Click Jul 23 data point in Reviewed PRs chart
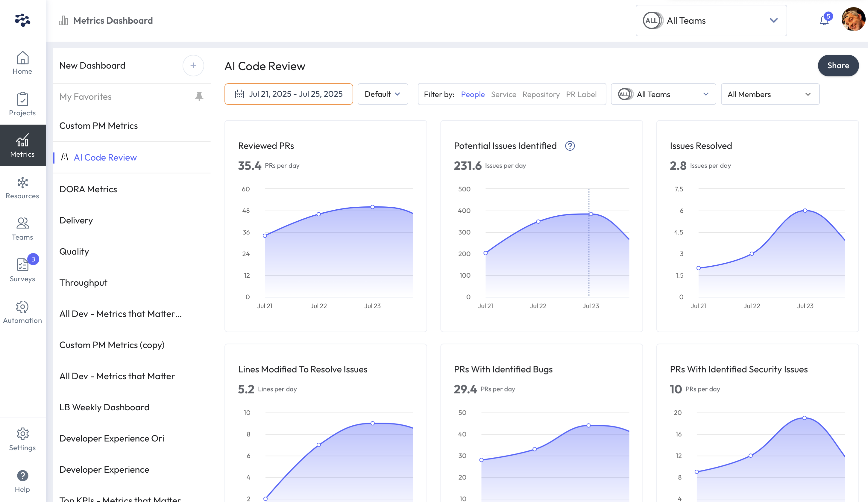The width and height of the screenshot is (868, 502). (x=373, y=207)
